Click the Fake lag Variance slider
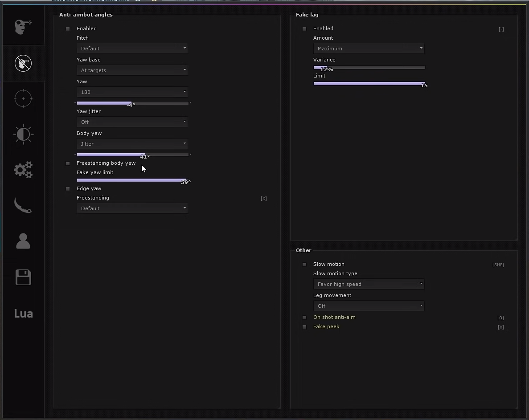Image resolution: width=529 pixels, height=420 pixels. pos(369,68)
